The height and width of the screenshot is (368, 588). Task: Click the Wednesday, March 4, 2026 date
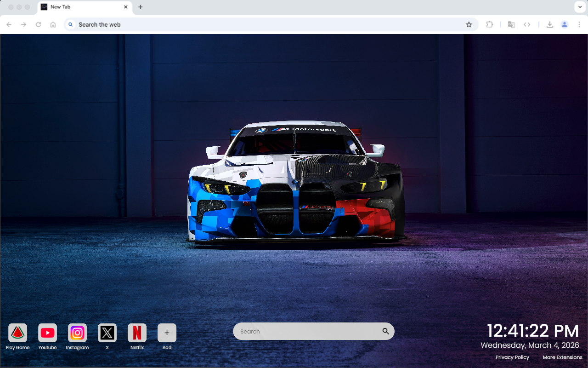pos(530,345)
